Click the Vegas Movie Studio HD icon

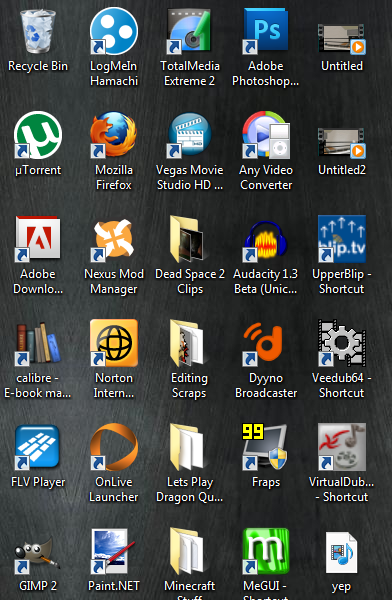pos(189,135)
